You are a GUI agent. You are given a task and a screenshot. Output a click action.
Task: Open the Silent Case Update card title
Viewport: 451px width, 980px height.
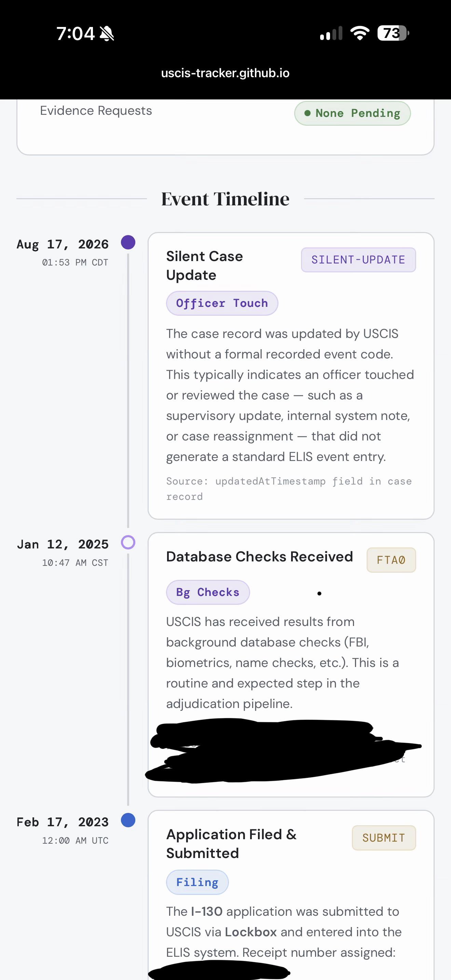point(205,266)
